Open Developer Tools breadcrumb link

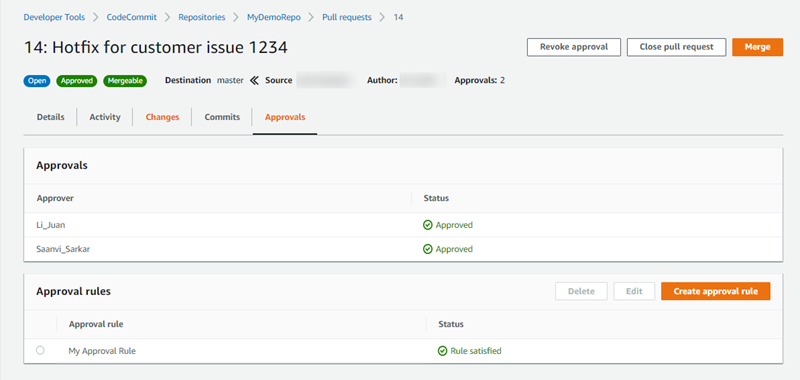click(54, 17)
